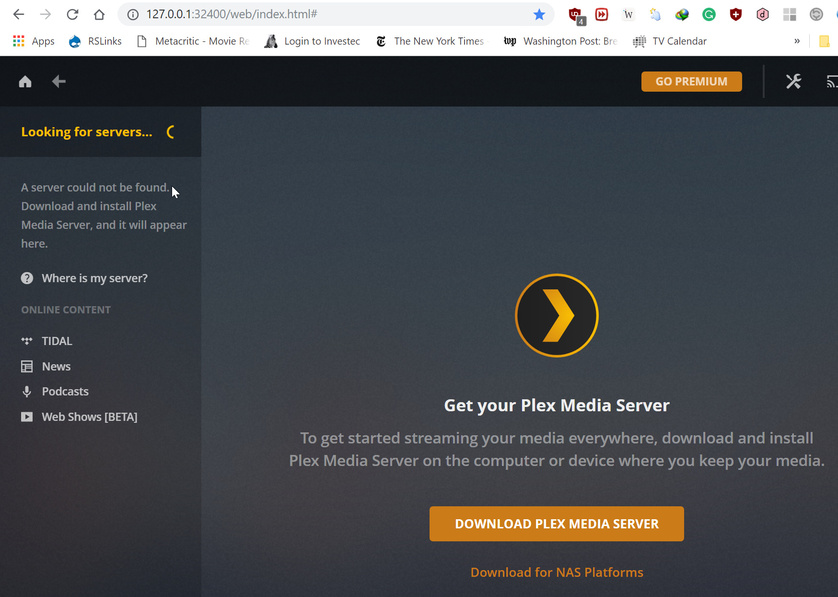This screenshot has height=597, width=838.
Task: Click the question mark help icon
Action: [x=27, y=278]
